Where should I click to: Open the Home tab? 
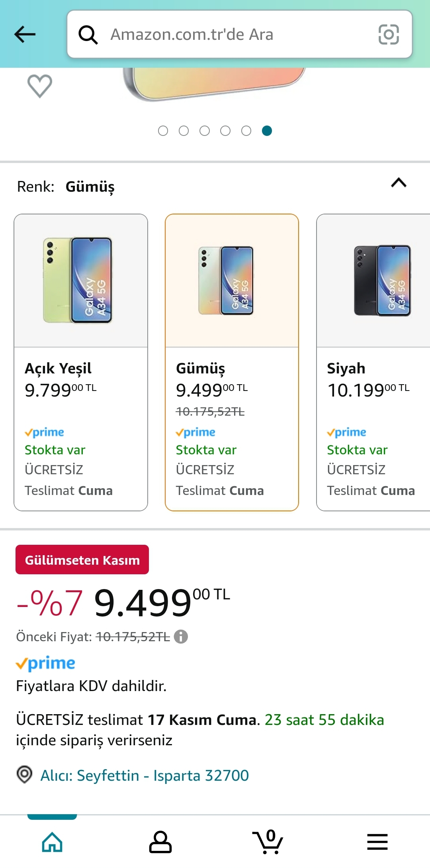pyautogui.click(x=52, y=842)
